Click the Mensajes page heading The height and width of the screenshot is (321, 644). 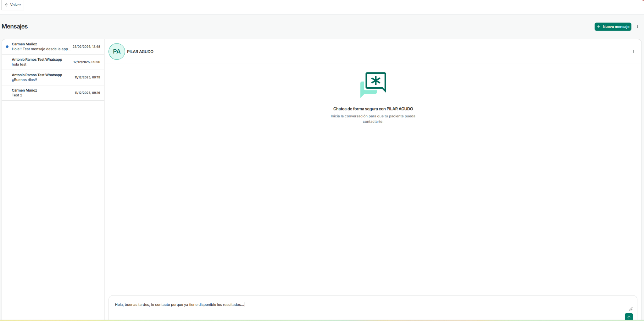click(15, 26)
